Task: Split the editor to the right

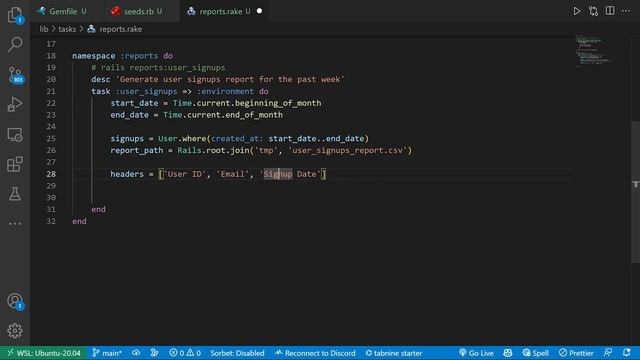Action: click(610, 11)
